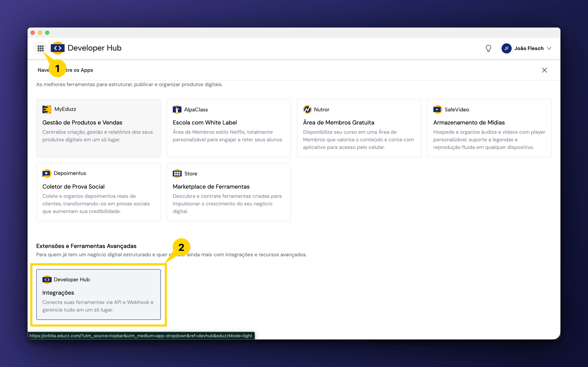Viewport: 588px width, 367px height.
Task: Open Área de Membros Gratuita card
Action: [359, 128]
